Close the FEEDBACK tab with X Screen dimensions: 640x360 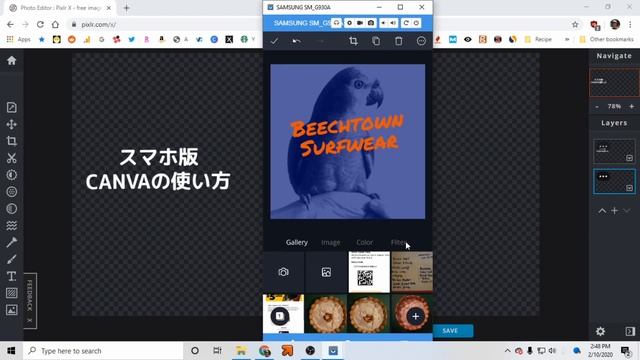pyautogui.click(x=30, y=321)
